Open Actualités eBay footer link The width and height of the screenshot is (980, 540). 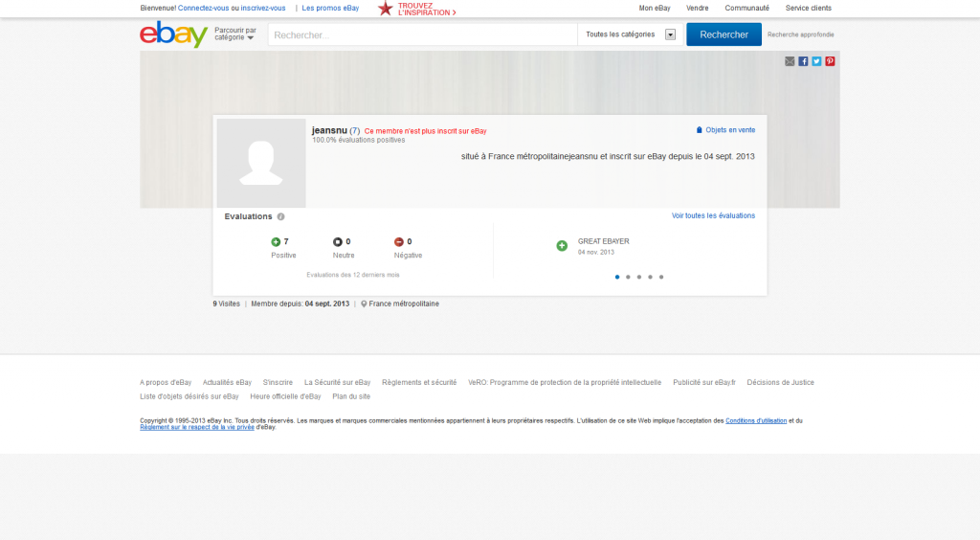pyautogui.click(x=227, y=383)
